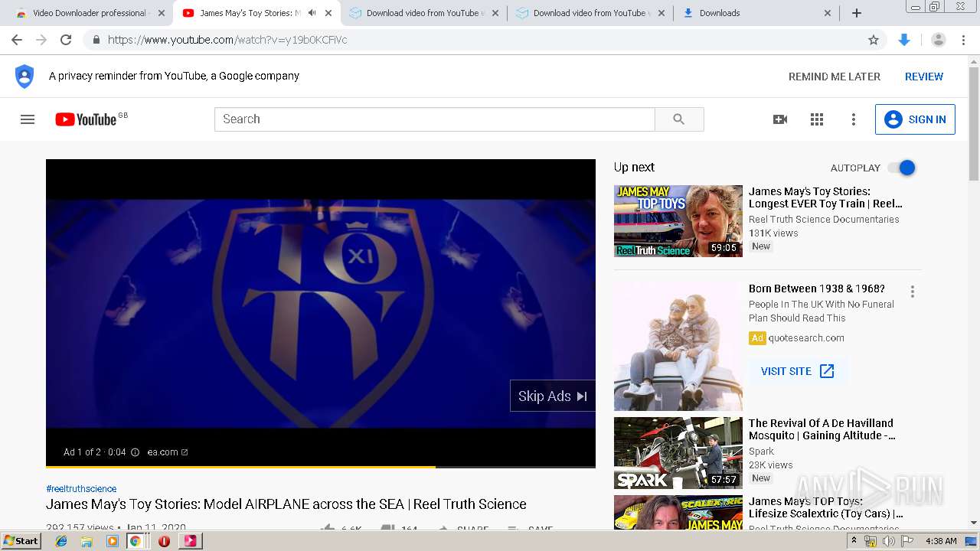Open a new browser tab
This screenshot has height=551, width=980.
[857, 13]
